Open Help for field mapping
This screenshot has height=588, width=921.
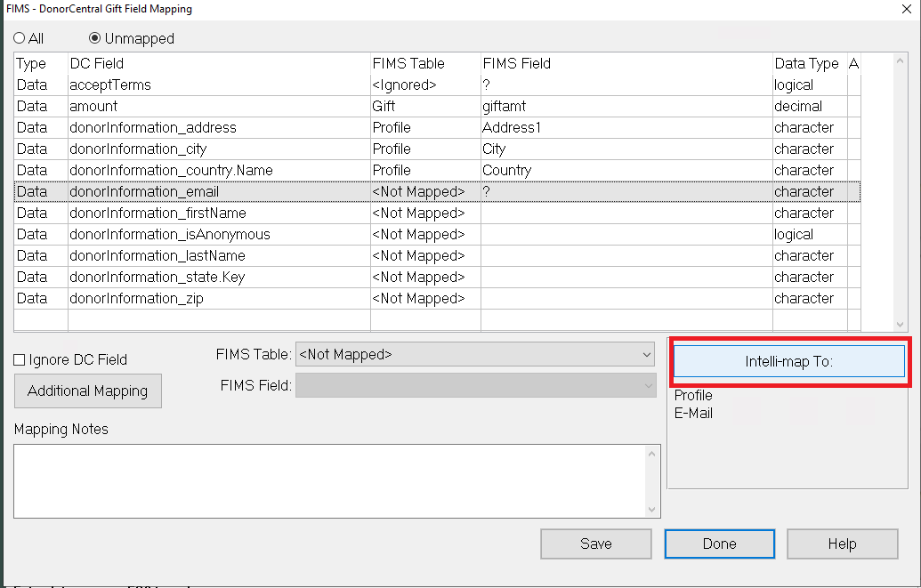coord(843,544)
